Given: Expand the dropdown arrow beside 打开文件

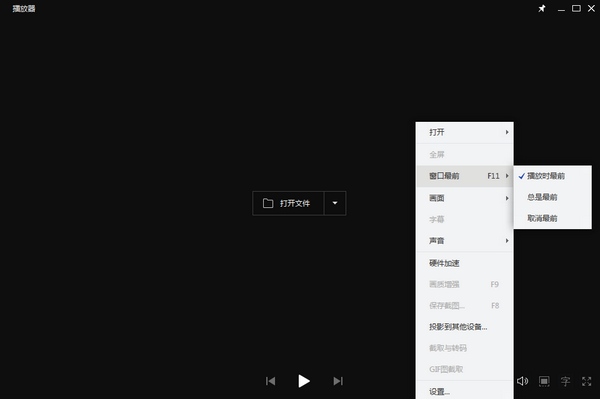Looking at the screenshot, I should 335,203.
